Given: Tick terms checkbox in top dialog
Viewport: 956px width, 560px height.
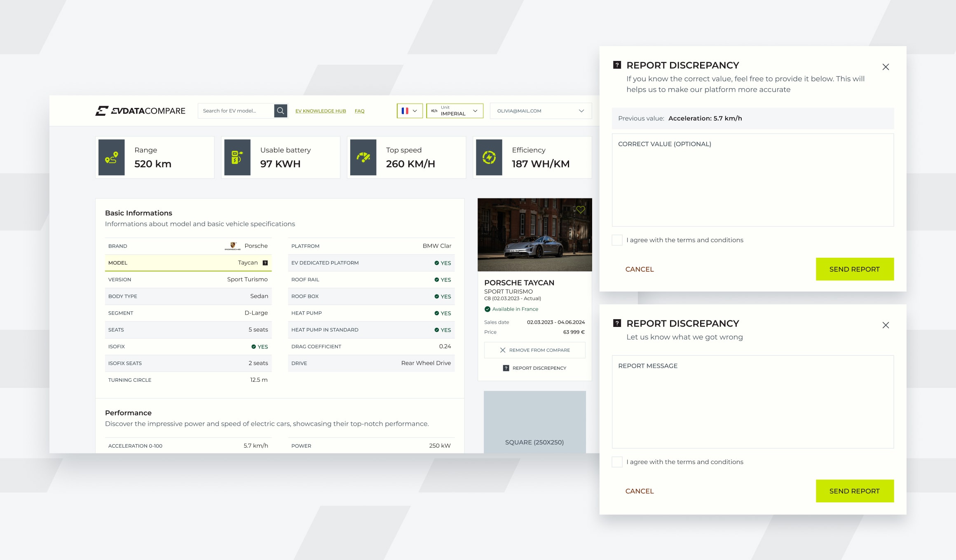Looking at the screenshot, I should [617, 240].
